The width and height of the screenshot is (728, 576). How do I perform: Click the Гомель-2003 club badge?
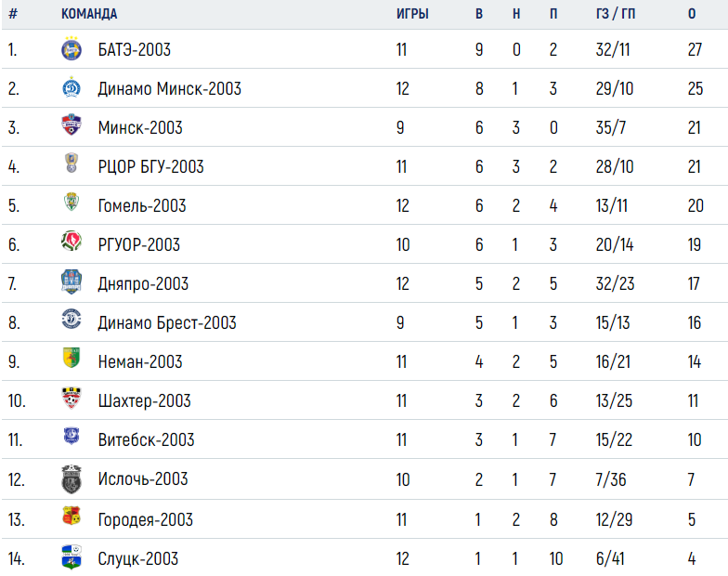pos(71,203)
